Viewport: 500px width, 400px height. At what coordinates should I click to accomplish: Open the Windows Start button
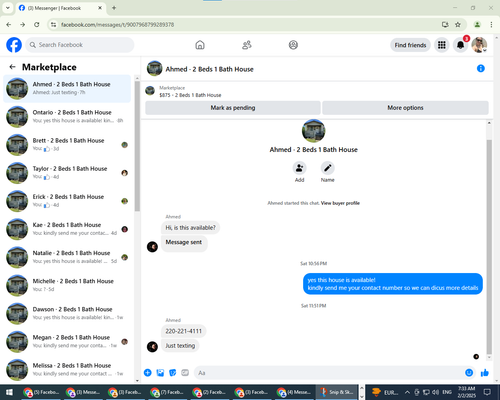pyautogui.click(x=9, y=392)
